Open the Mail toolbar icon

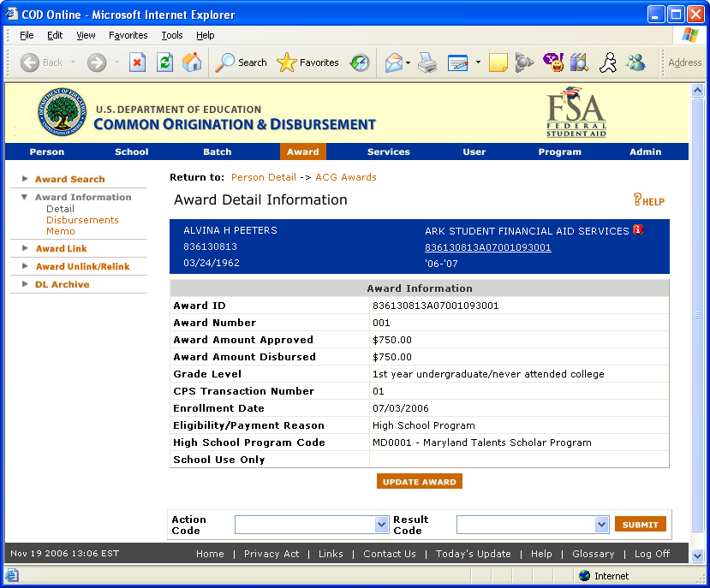click(394, 62)
